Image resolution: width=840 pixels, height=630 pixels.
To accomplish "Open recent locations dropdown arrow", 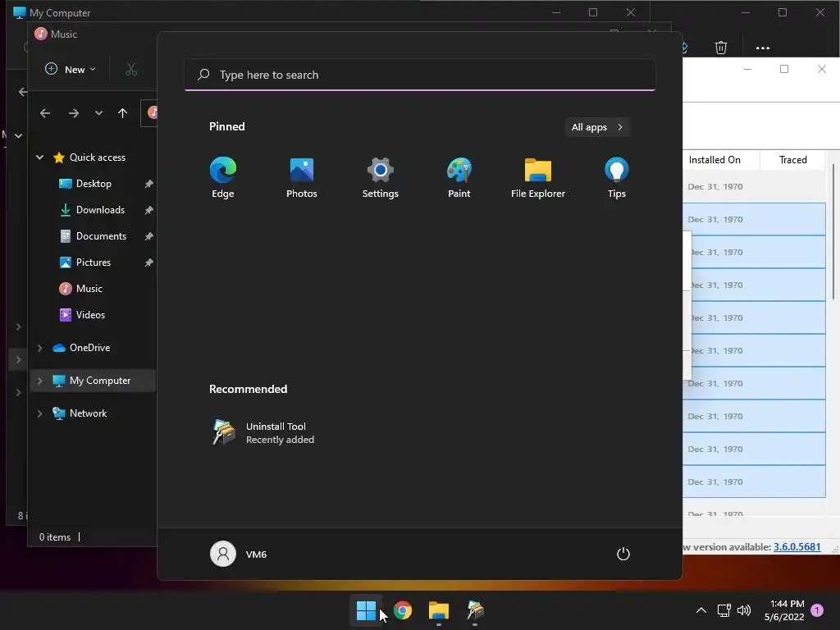I will tap(98, 113).
